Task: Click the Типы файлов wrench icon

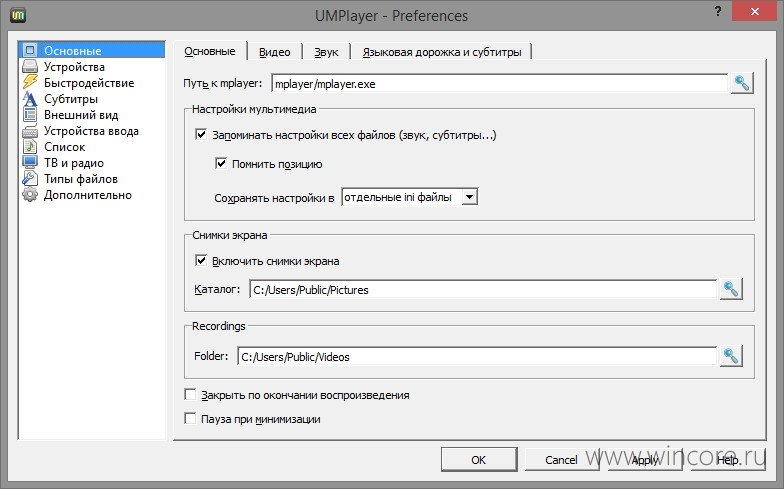Action: (x=30, y=178)
